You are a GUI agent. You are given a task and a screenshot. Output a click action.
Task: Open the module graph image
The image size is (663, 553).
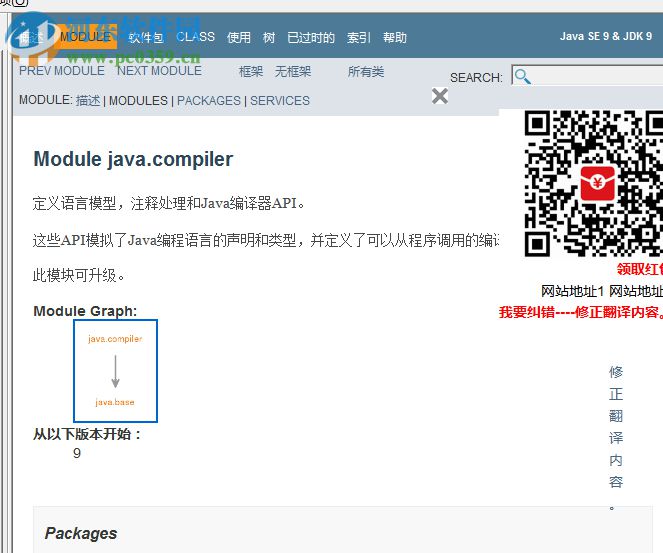pos(115,371)
